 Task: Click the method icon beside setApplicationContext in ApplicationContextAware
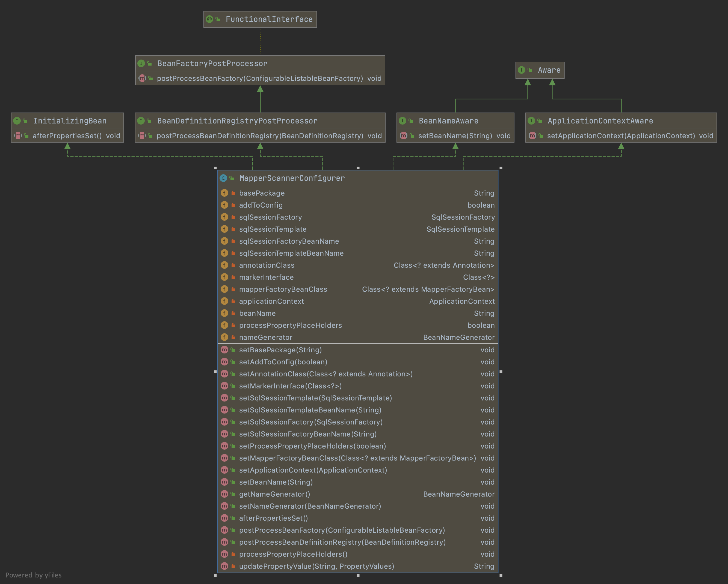(532, 135)
